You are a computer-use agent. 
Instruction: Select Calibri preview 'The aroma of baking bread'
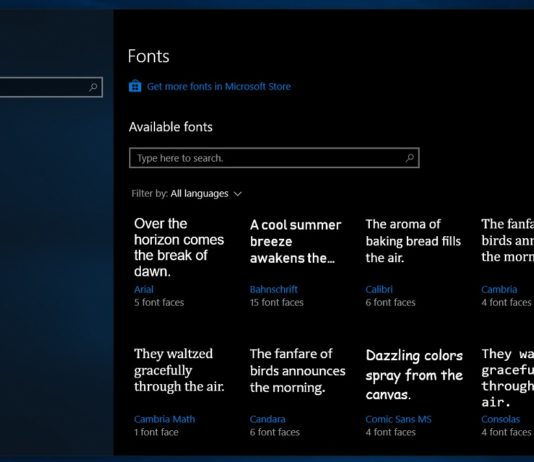coord(413,241)
